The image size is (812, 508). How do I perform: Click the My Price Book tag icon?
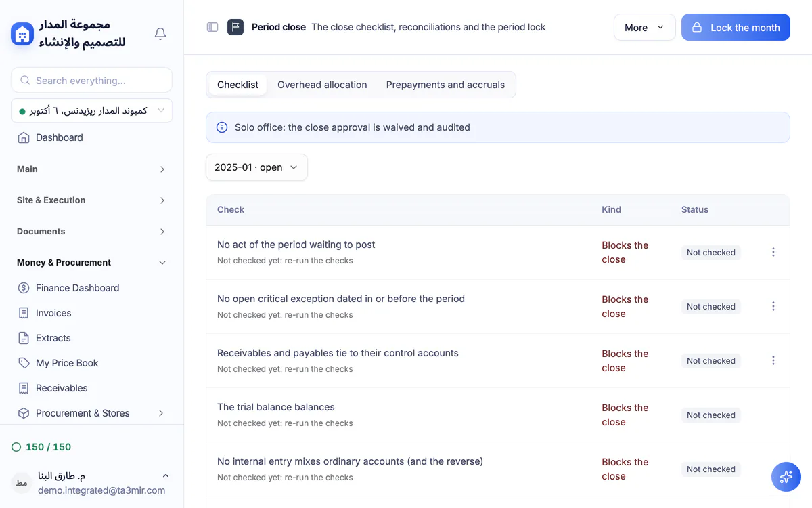(x=24, y=363)
